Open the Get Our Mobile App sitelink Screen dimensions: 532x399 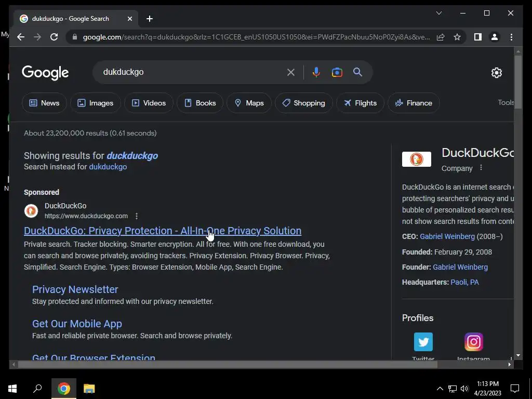click(x=77, y=324)
